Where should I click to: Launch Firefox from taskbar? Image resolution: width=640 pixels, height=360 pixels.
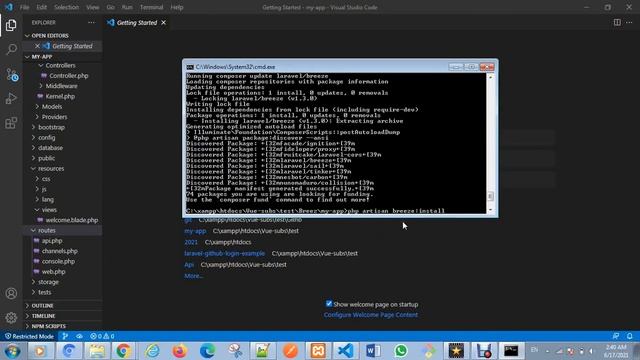pyautogui.click(x=179, y=351)
